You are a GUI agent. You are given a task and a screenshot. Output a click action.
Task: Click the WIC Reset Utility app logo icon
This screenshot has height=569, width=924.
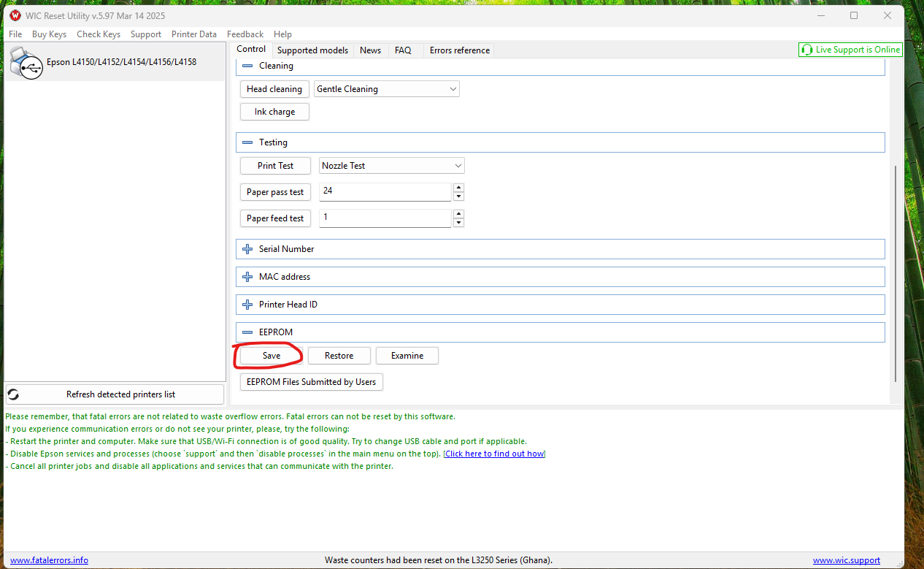point(15,15)
